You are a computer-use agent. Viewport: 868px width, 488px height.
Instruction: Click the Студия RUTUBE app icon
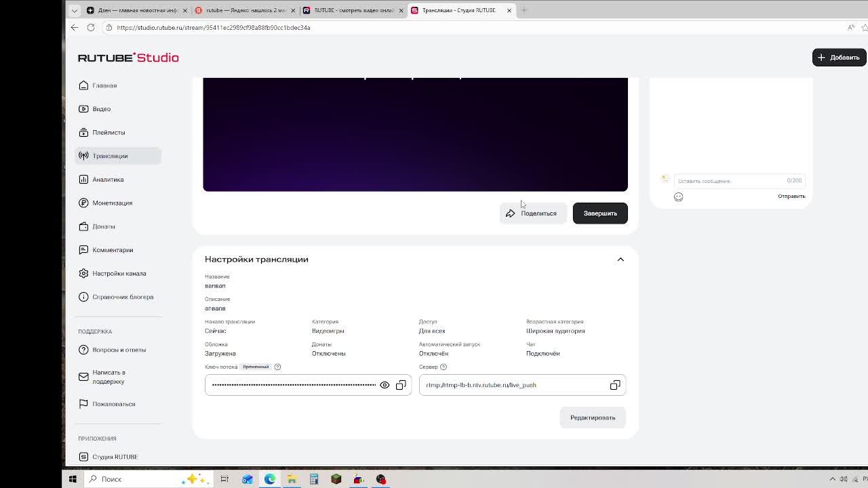click(x=83, y=457)
